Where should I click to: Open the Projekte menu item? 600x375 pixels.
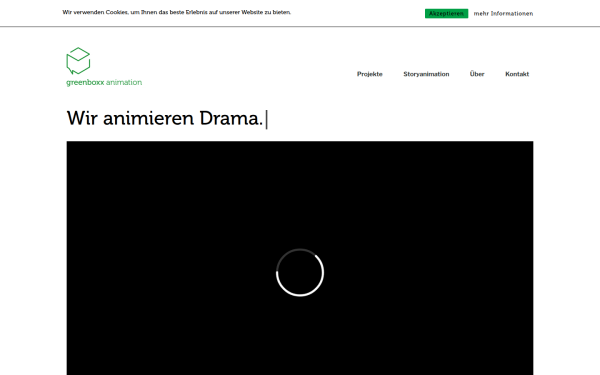click(x=370, y=74)
